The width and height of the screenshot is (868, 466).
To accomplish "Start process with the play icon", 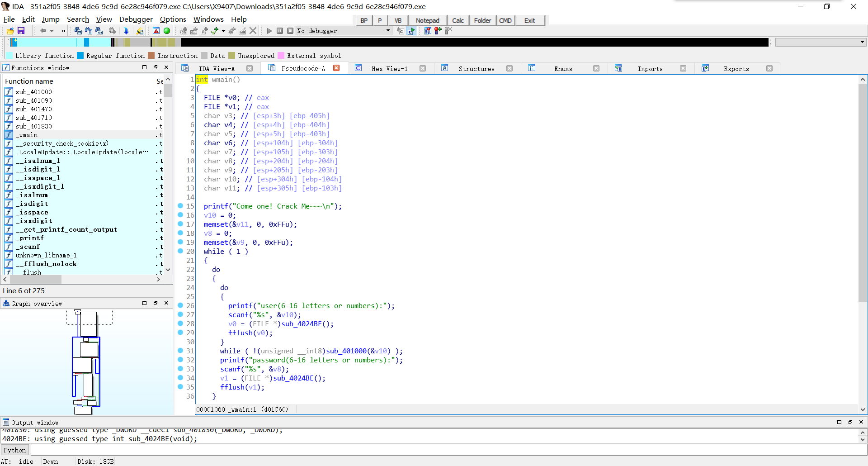I will pyautogui.click(x=269, y=31).
